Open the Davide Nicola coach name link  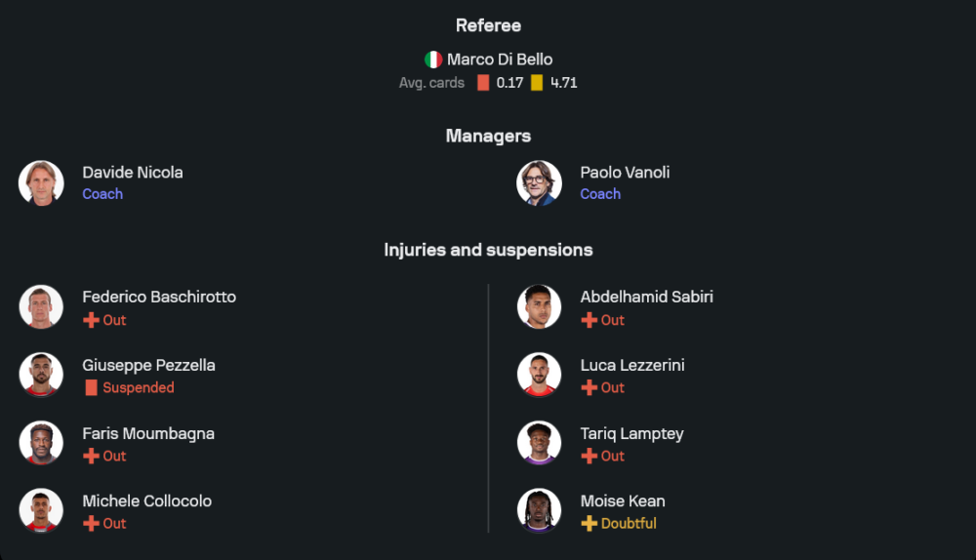133,173
